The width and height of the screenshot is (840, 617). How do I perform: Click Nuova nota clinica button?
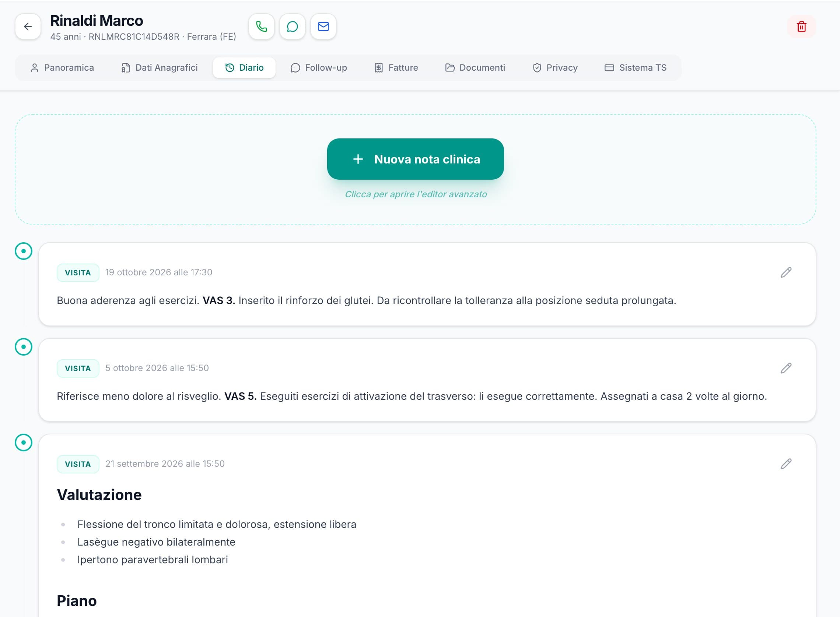416,159
